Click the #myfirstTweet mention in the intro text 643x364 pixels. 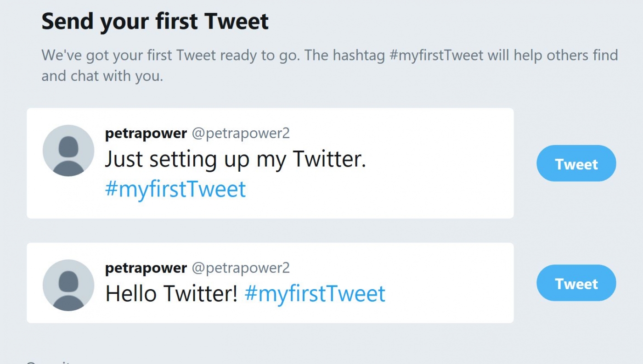coord(436,55)
